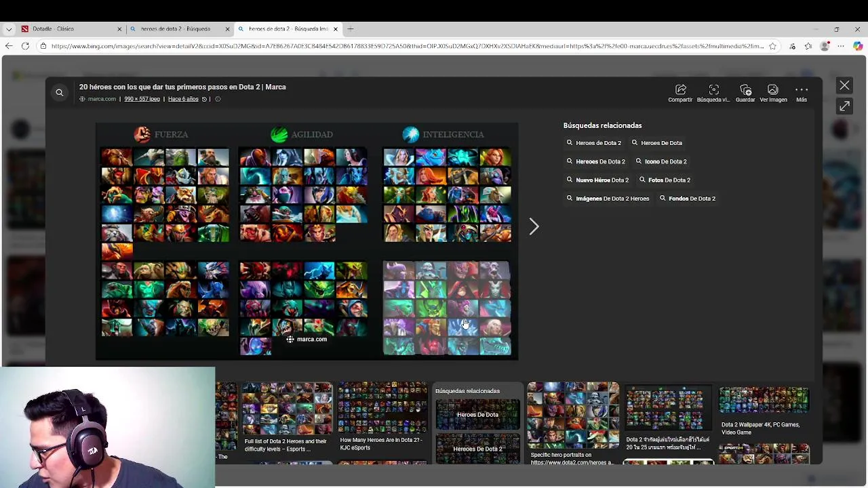Open the marca.com source link
Image resolution: width=868 pixels, height=488 pixels.
[98, 99]
